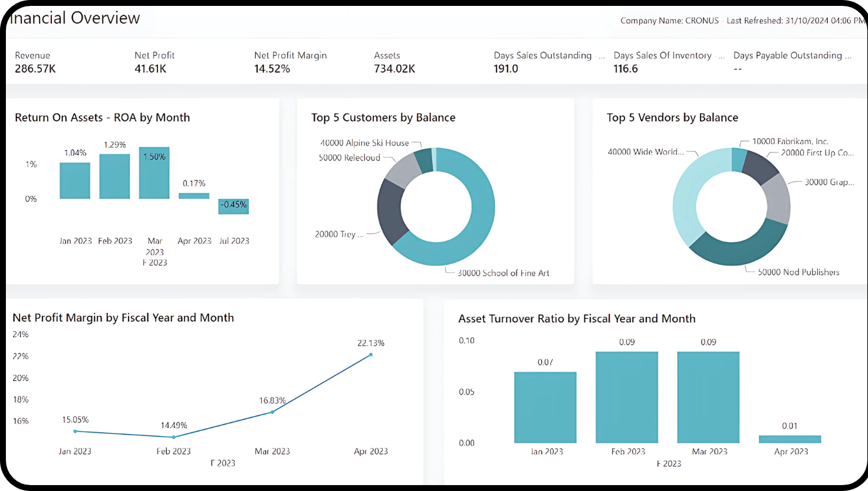Select the Net Profit Margin 14.52% card
Viewport: 868px width, 491px height.
[x=290, y=63]
